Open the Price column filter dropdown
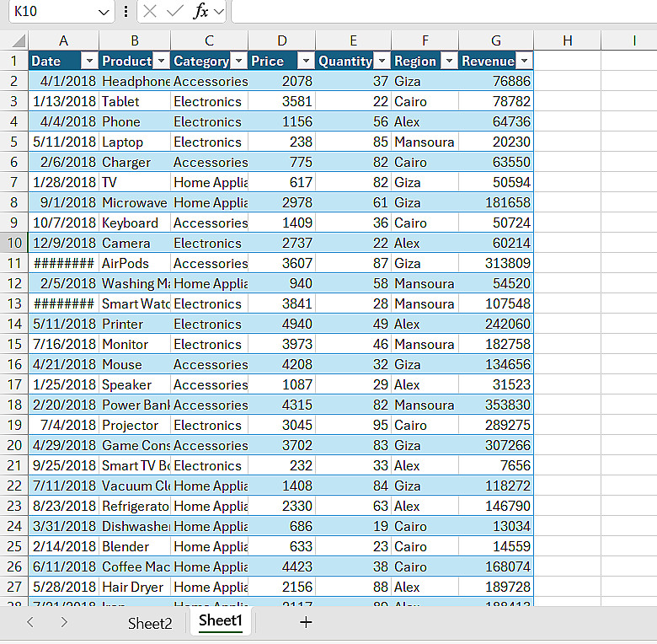The image size is (657, 644). [306, 62]
